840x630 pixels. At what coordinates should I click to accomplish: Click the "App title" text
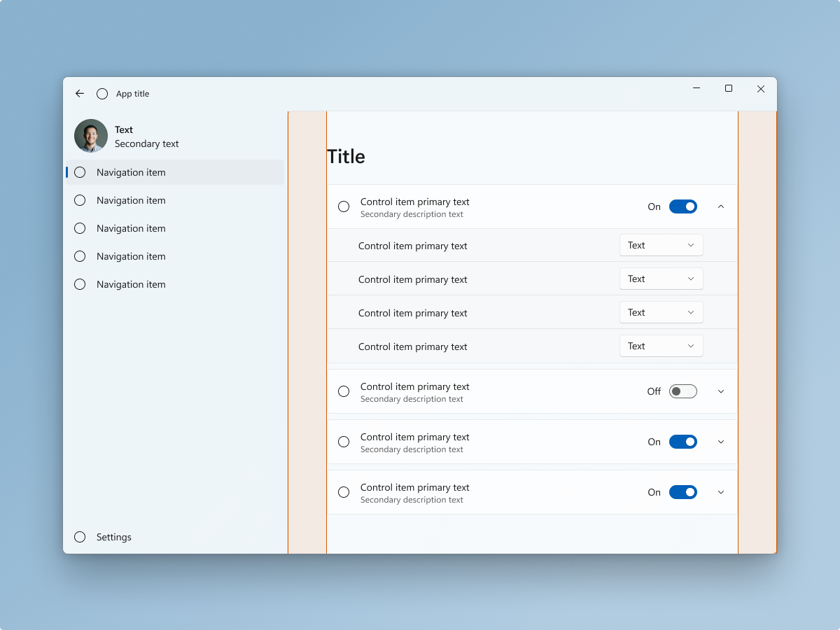click(133, 94)
